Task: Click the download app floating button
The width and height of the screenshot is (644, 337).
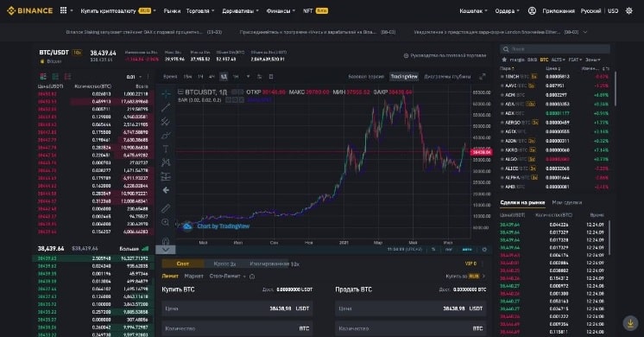Action: (630, 322)
